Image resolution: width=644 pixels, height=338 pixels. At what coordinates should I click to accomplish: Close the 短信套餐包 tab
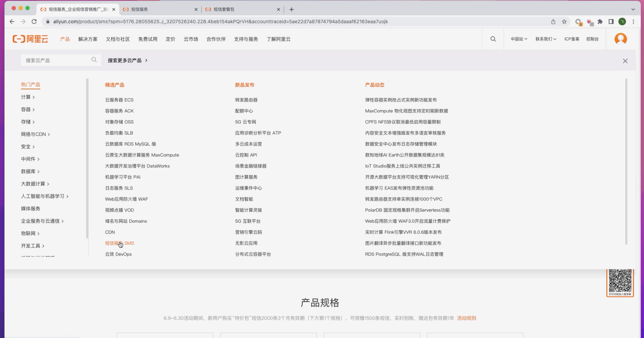[278, 9]
